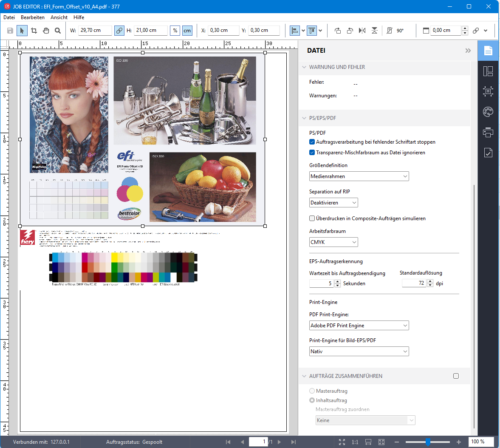Open the color palette sidebar tab

coord(488,112)
